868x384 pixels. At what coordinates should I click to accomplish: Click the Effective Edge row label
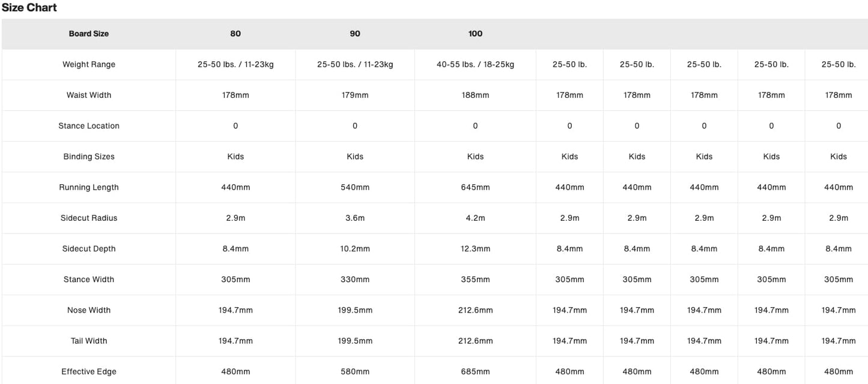[x=89, y=371]
